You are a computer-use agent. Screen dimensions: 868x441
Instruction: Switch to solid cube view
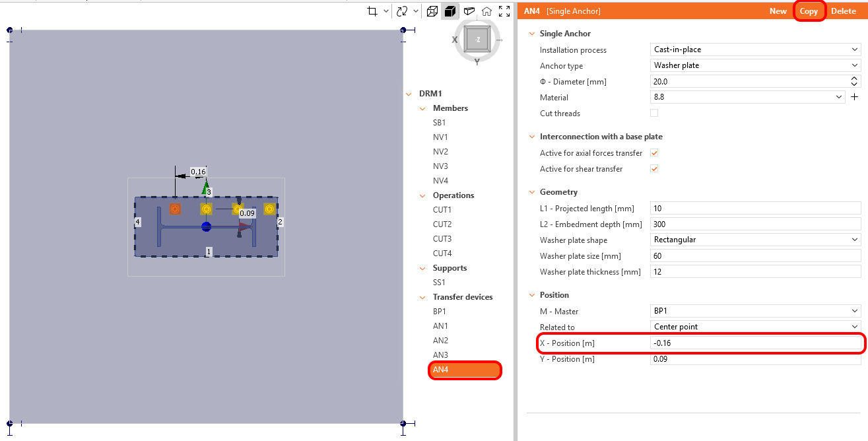coord(450,11)
